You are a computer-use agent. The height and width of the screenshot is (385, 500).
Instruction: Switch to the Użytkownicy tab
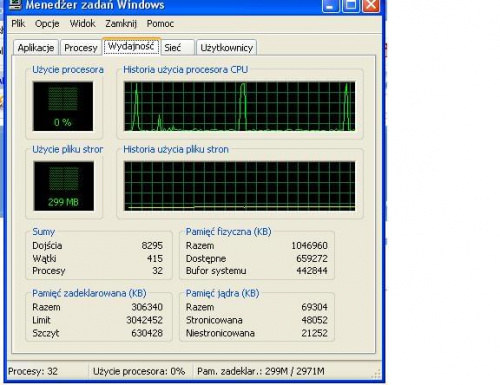227,48
